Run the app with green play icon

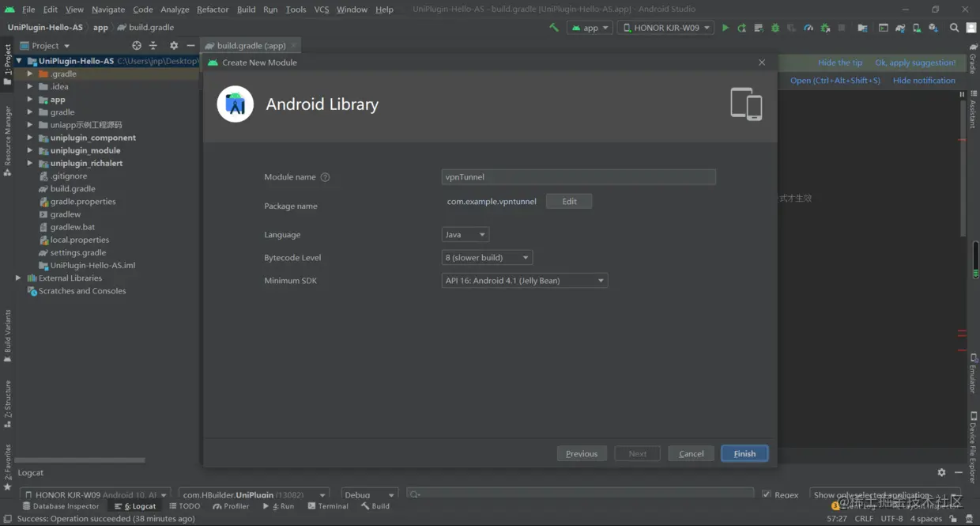pyautogui.click(x=726, y=28)
